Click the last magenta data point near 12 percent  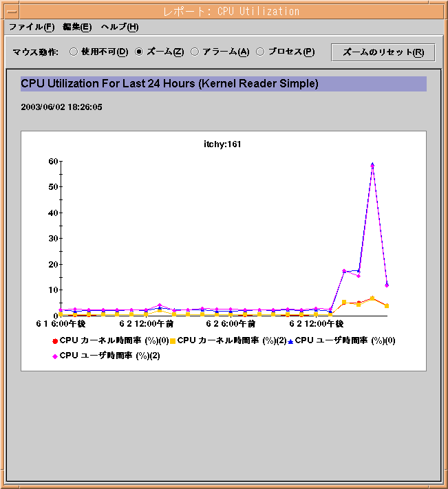pos(387,285)
